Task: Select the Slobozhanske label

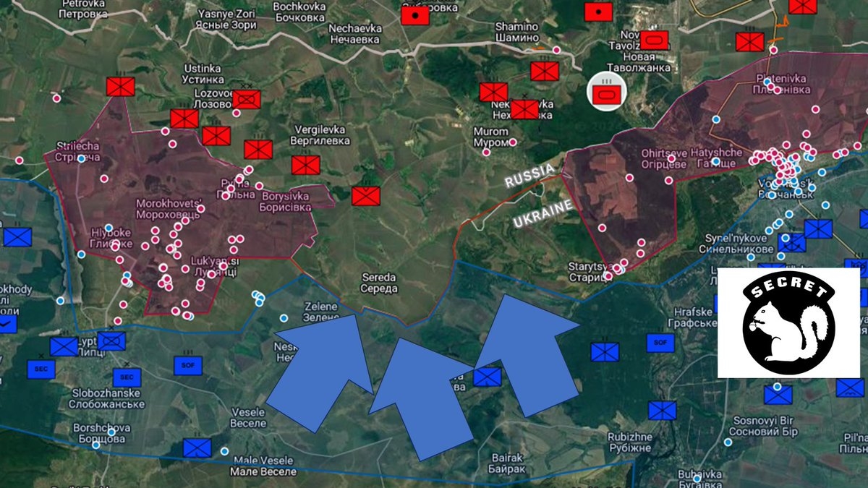Action: 108,398
